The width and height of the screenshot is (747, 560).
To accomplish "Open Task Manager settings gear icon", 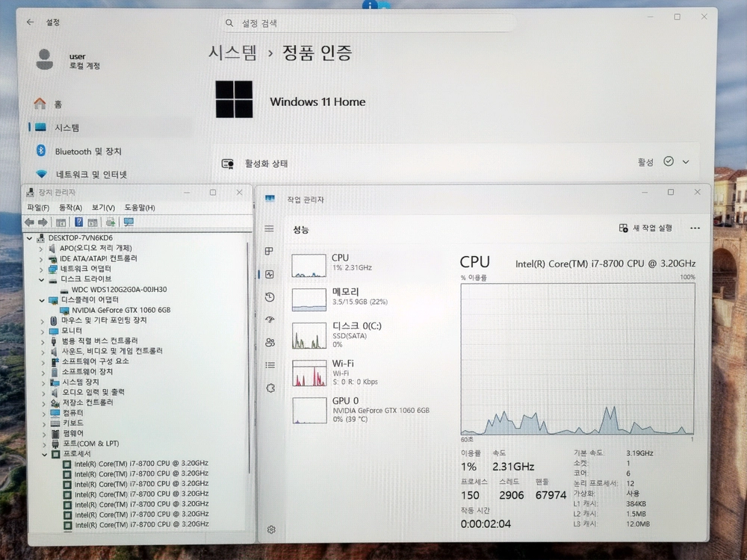I will (271, 529).
